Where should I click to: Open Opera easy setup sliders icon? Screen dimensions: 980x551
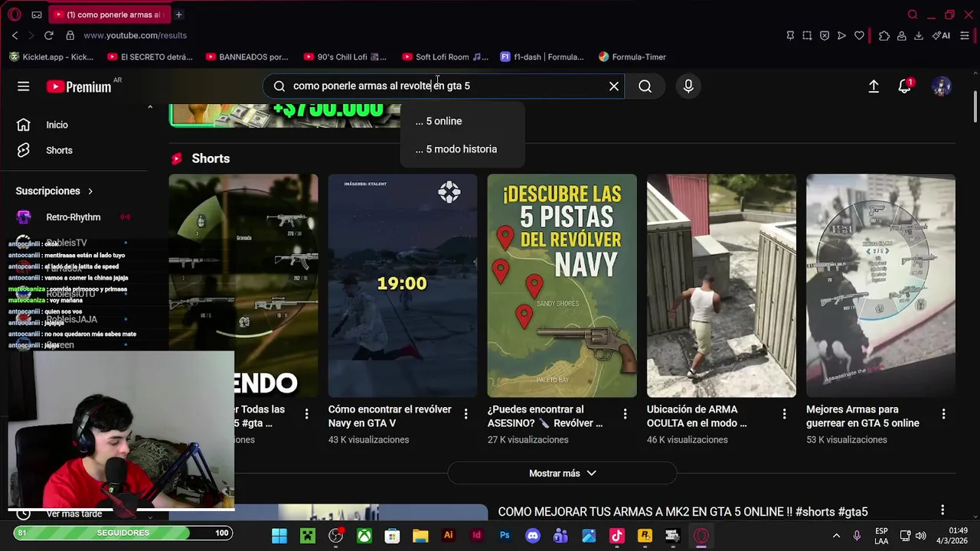click(965, 35)
